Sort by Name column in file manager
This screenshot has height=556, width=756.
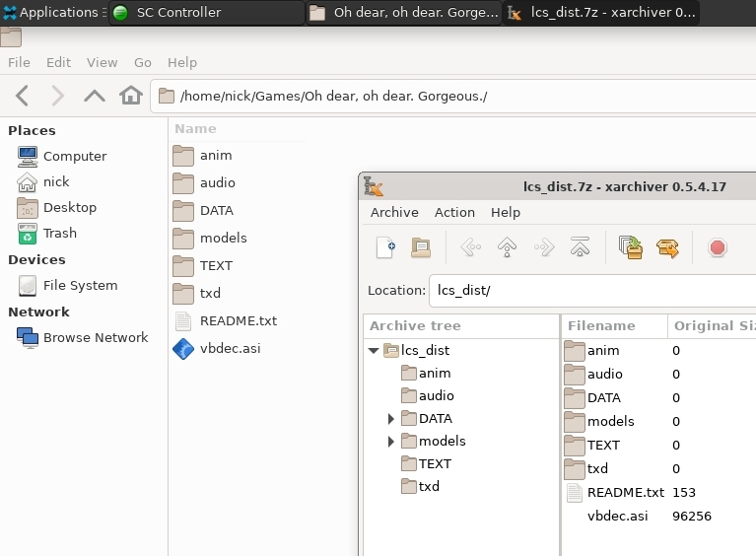[238, 129]
